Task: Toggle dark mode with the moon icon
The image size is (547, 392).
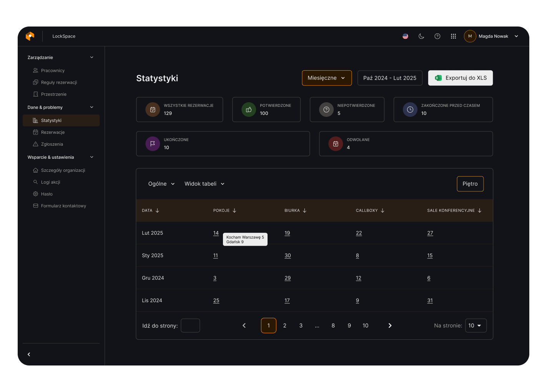Action: pos(421,36)
